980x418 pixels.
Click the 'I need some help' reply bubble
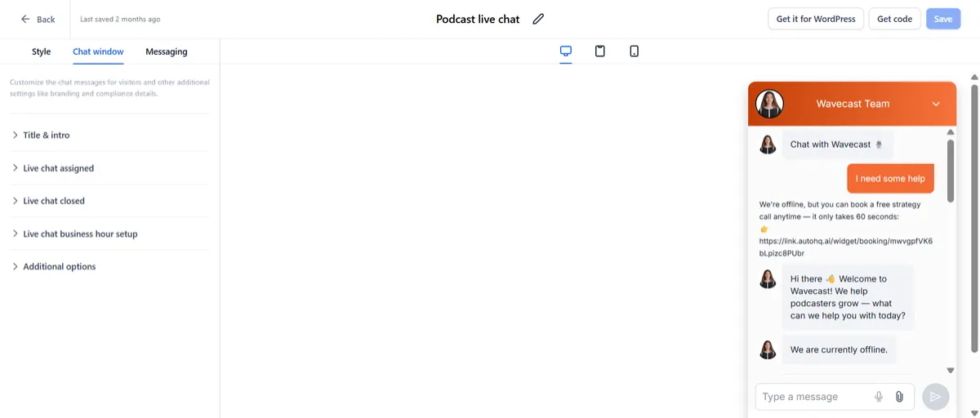[x=890, y=179]
